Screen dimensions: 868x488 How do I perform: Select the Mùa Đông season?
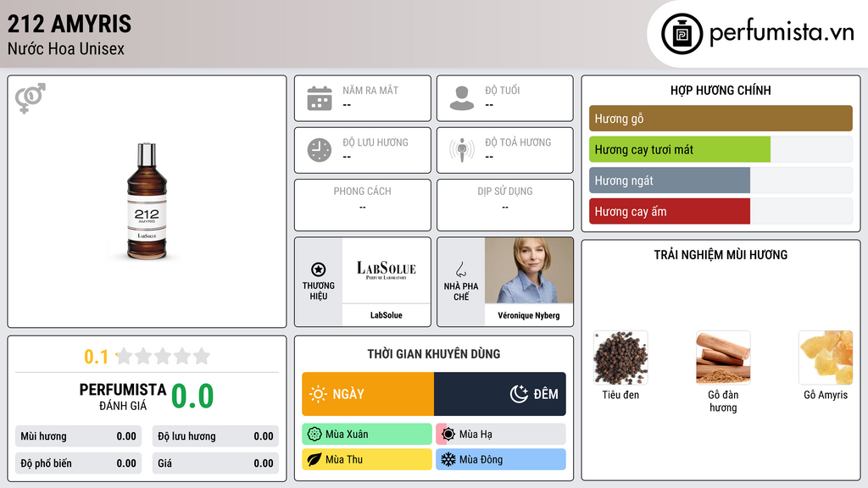pos(501,460)
